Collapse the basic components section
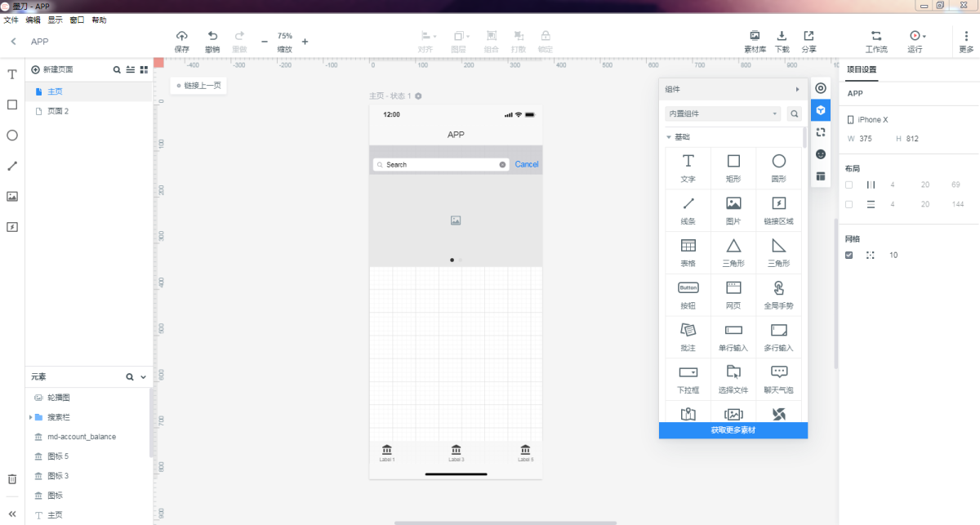 [669, 137]
